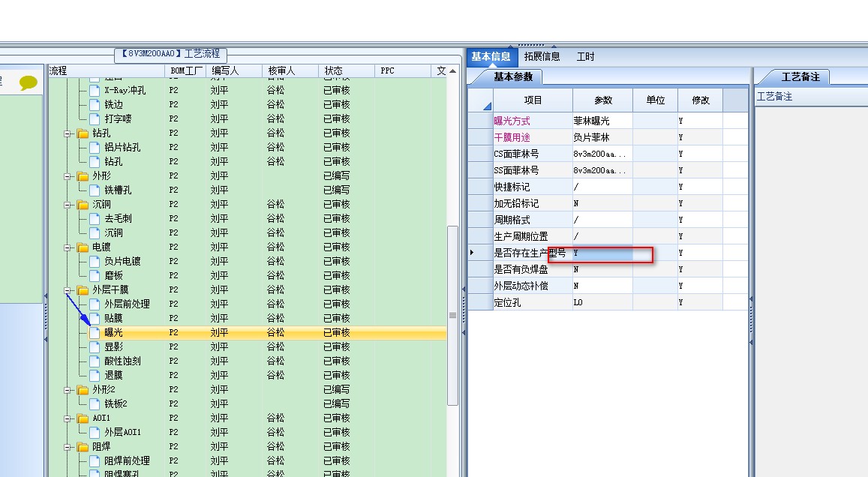Collapse the 阻焊 tree node
This screenshot has width=868, height=477.
[x=67, y=446]
